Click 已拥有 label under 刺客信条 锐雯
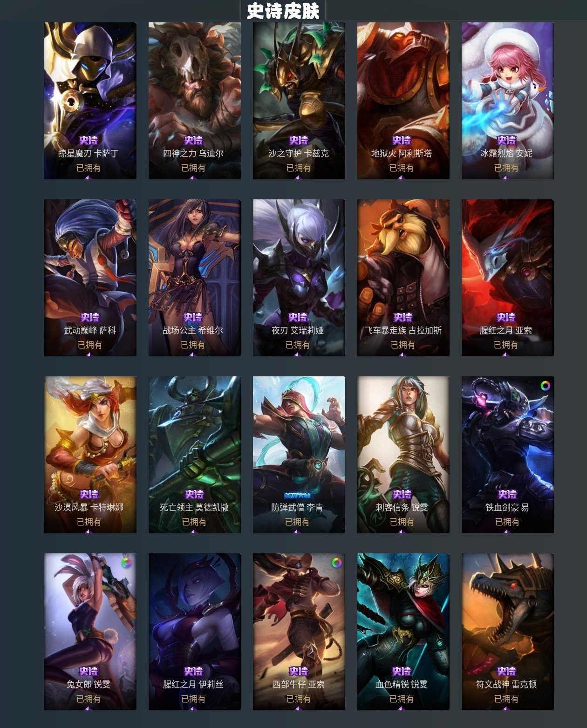This screenshot has height=728, width=587. pos(402,522)
